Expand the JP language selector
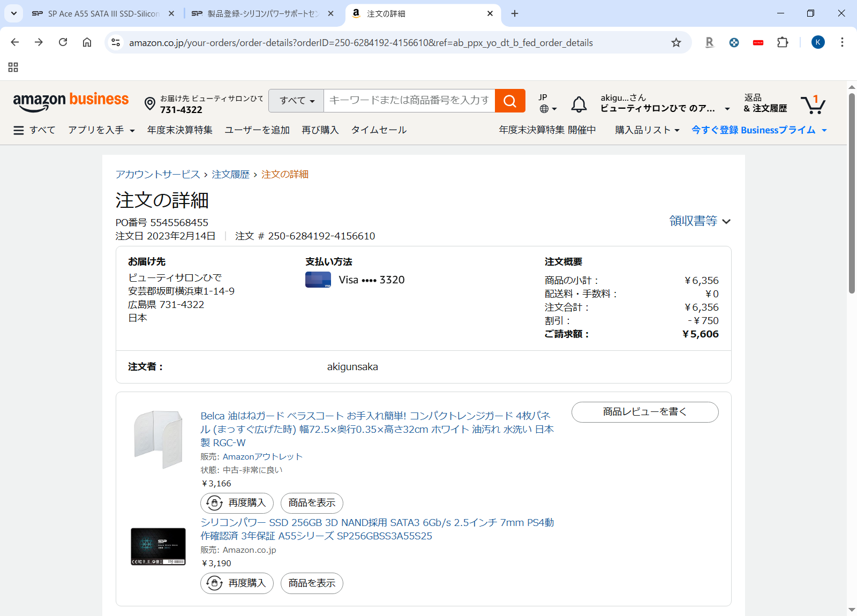This screenshot has height=616, width=857. [547, 103]
